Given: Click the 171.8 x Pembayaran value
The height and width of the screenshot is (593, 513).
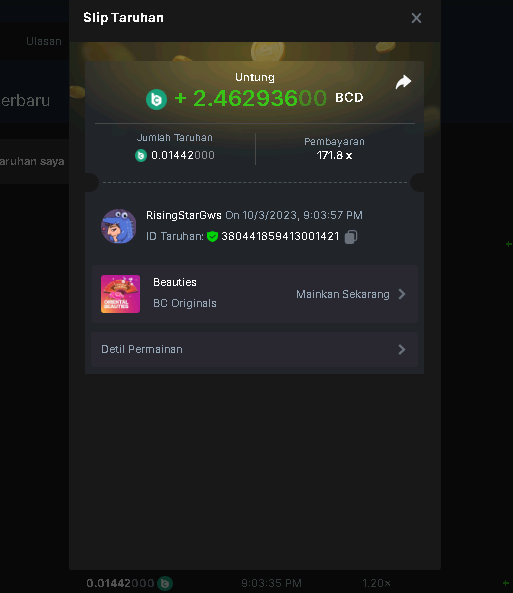Looking at the screenshot, I should (x=334, y=155).
